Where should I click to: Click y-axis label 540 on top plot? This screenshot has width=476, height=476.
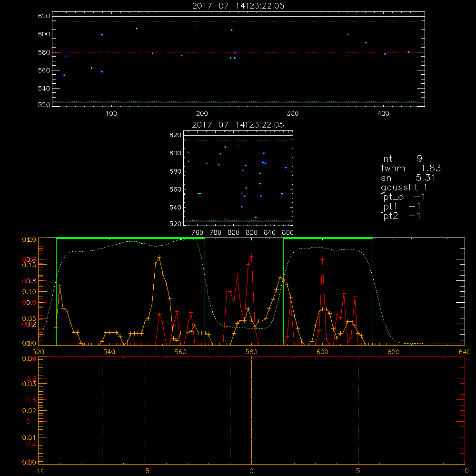point(44,89)
